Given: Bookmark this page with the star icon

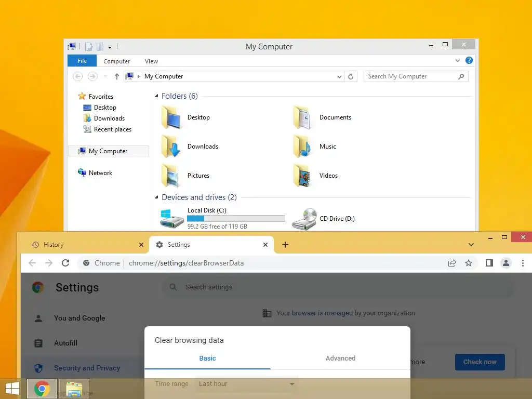Looking at the screenshot, I should [469, 263].
